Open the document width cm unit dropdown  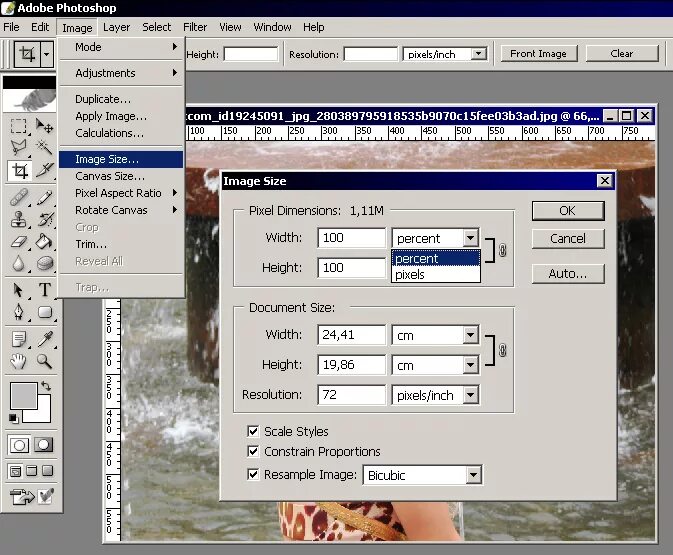pos(470,335)
